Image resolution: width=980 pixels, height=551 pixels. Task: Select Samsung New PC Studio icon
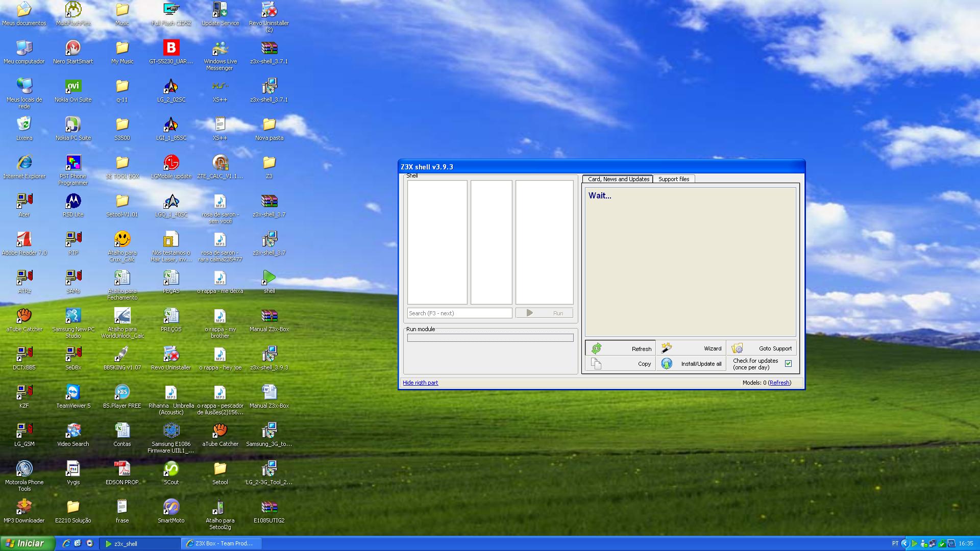tap(73, 323)
